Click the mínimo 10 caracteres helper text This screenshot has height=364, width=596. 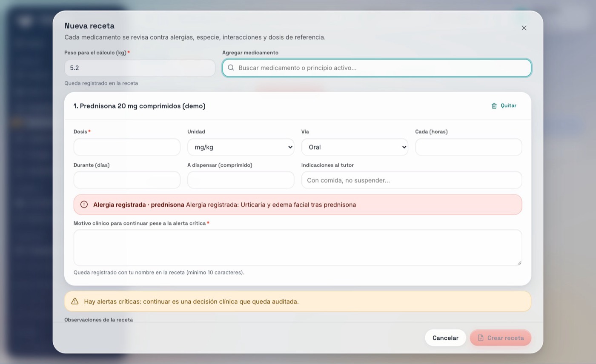(x=159, y=273)
